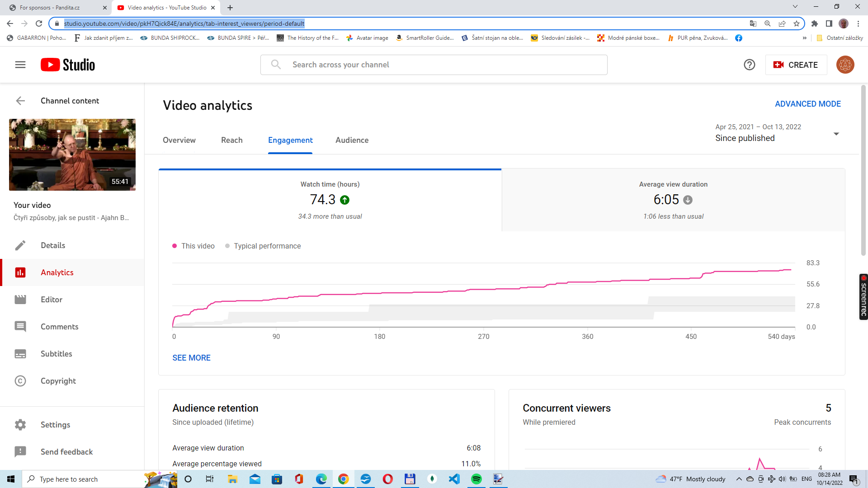Open Visual Studio Code from taskbar

click(454, 479)
